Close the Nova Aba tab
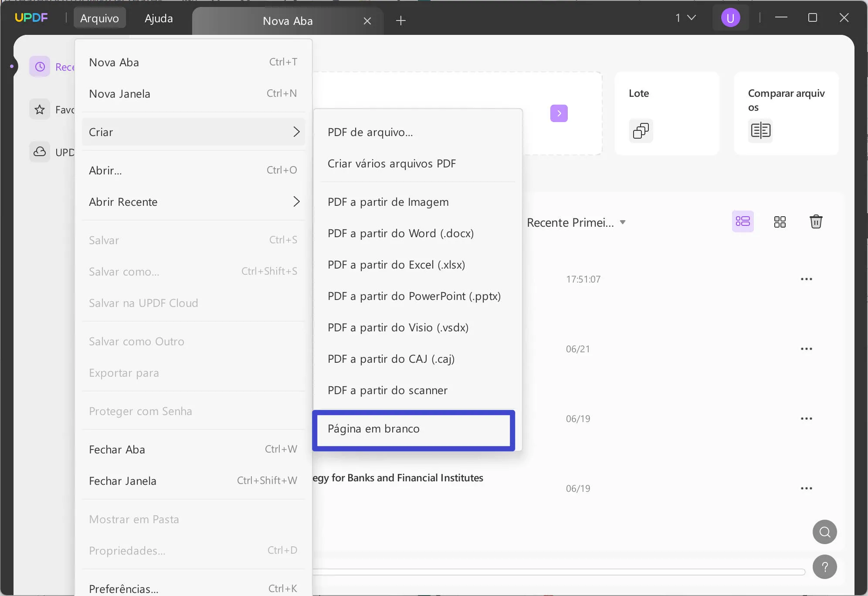The width and height of the screenshot is (868, 596). (x=367, y=21)
